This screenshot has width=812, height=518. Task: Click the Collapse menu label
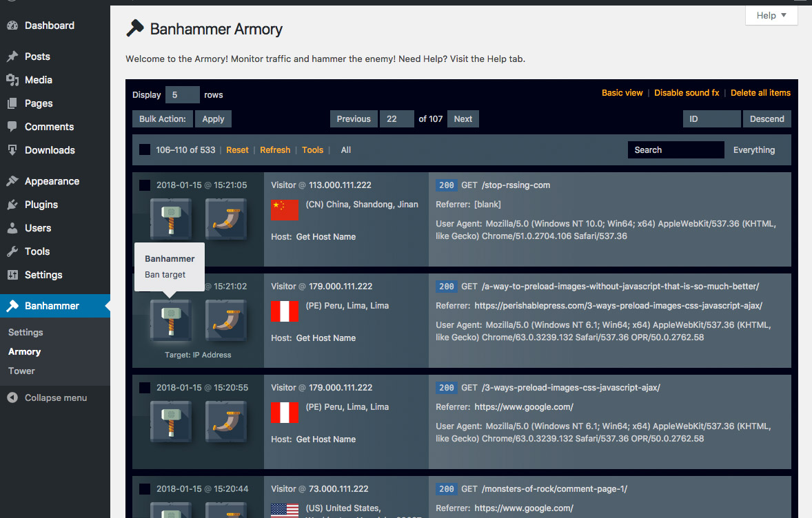pyautogui.click(x=56, y=398)
